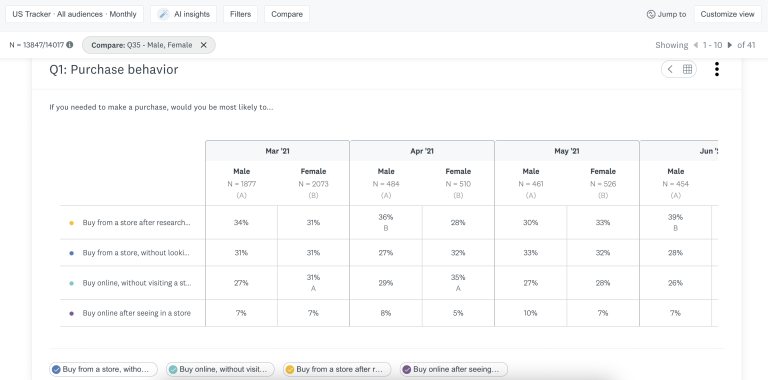
Task: Click Jun '21 Male N = 454 header
Action: 675,183
